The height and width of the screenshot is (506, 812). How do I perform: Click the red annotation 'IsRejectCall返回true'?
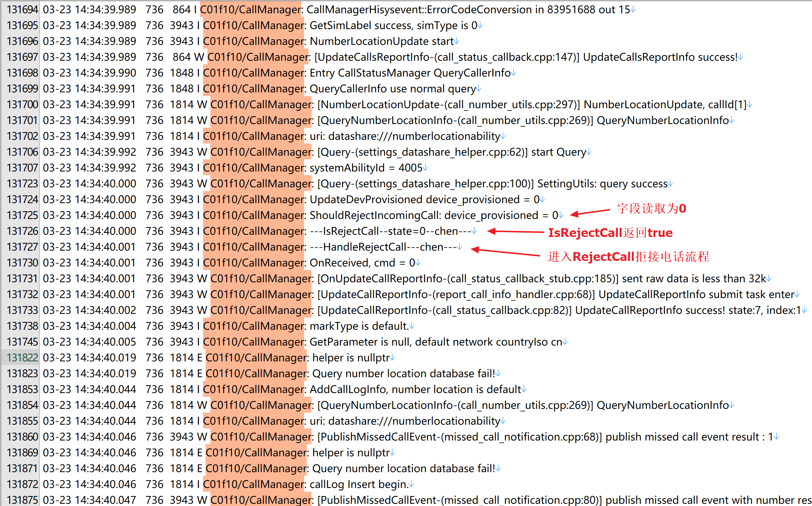(610, 233)
